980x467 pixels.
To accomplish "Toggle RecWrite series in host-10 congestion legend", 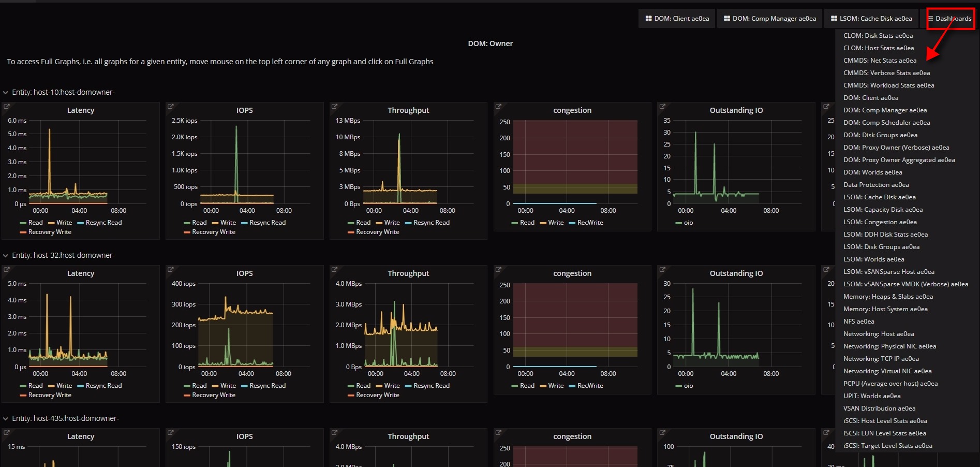I will [590, 223].
